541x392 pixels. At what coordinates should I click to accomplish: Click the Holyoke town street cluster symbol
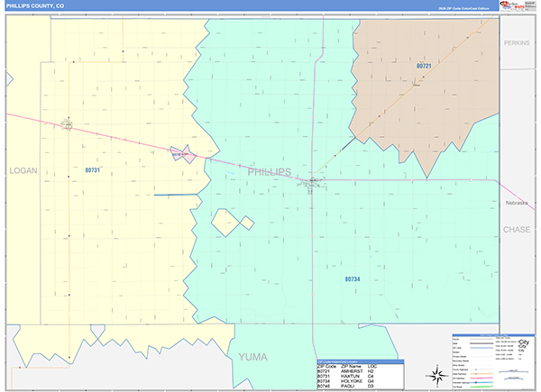[311, 184]
